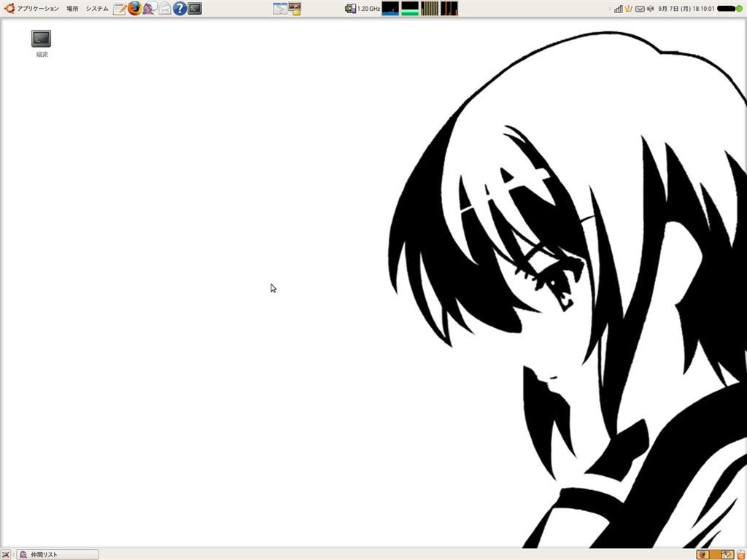Screen dimensions: 747x560
Task: Click the window switcher applet icon
Action: point(280,9)
